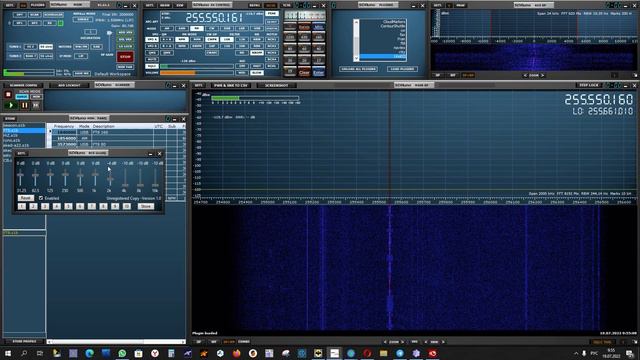Open SCANNER CONFIG in Scanner panel
The height and width of the screenshot is (360, 640).
(x=23, y=85)
